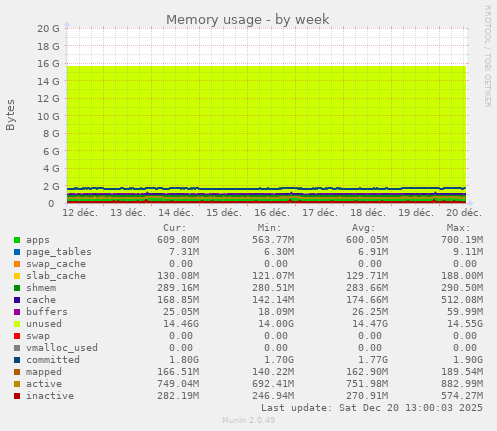
Task: Click the shmem average value 283.66M
Action: coord(367,288)
